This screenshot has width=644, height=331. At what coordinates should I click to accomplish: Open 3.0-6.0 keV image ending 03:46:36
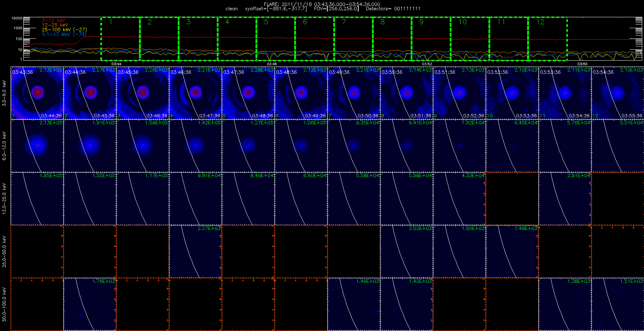(x=143, y=93)
